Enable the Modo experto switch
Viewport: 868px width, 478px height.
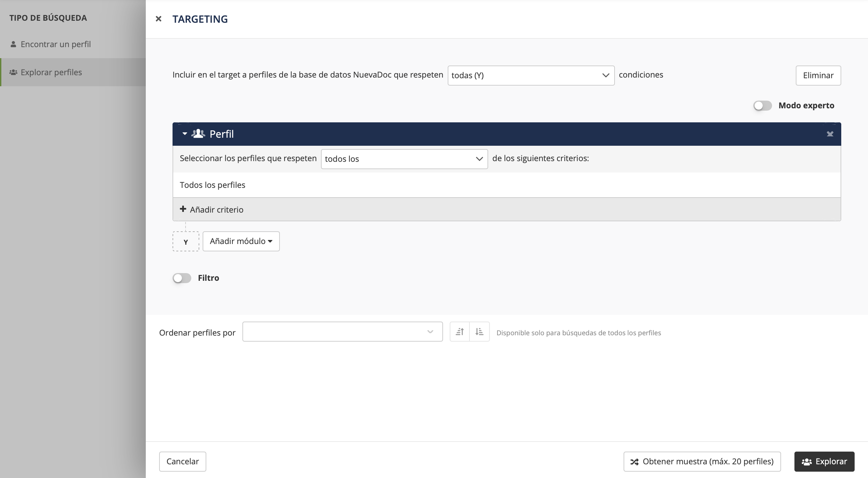click(x=763, y=106)
